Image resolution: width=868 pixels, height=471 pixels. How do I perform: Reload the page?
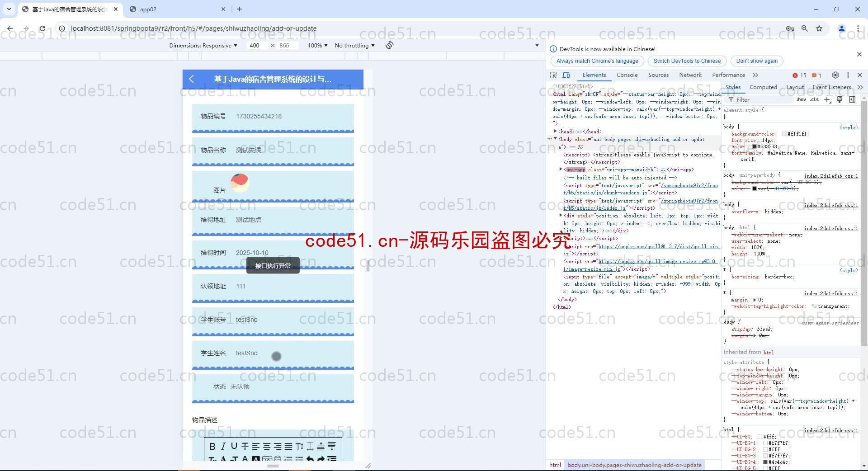pos(42,28)
